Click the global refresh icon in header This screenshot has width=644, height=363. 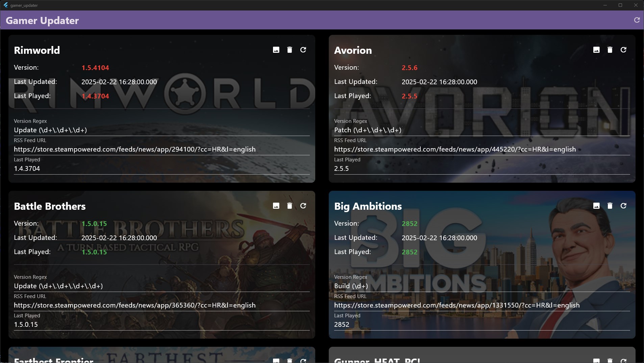point(637,20)
